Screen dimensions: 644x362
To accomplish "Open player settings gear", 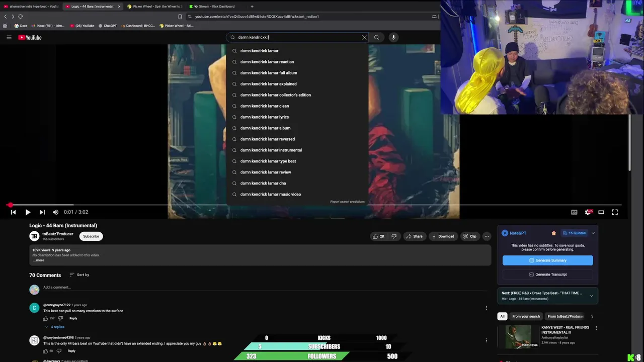I will click(588, 212).
